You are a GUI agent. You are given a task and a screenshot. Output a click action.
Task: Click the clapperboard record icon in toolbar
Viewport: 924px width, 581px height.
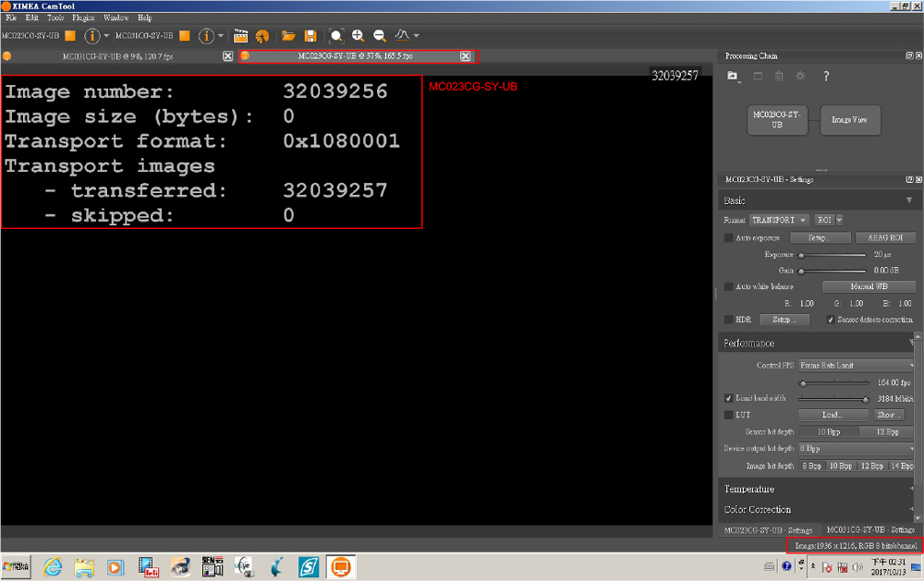[241, 36]
